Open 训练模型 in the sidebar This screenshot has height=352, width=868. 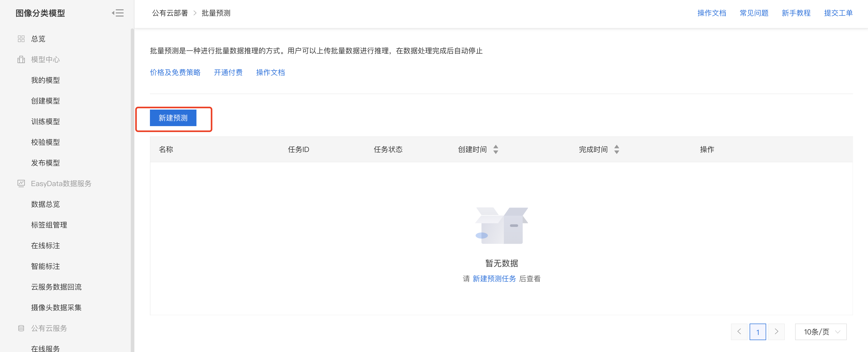pos(45,122)
